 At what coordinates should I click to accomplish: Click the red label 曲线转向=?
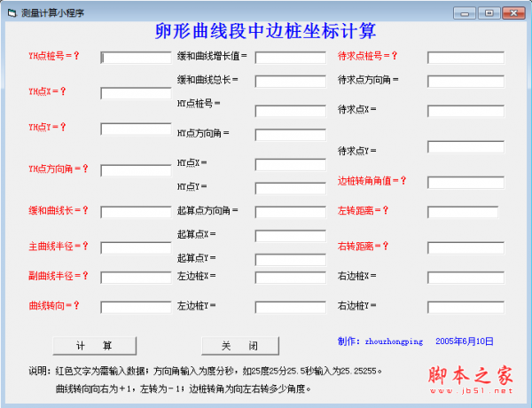(54, 305)
